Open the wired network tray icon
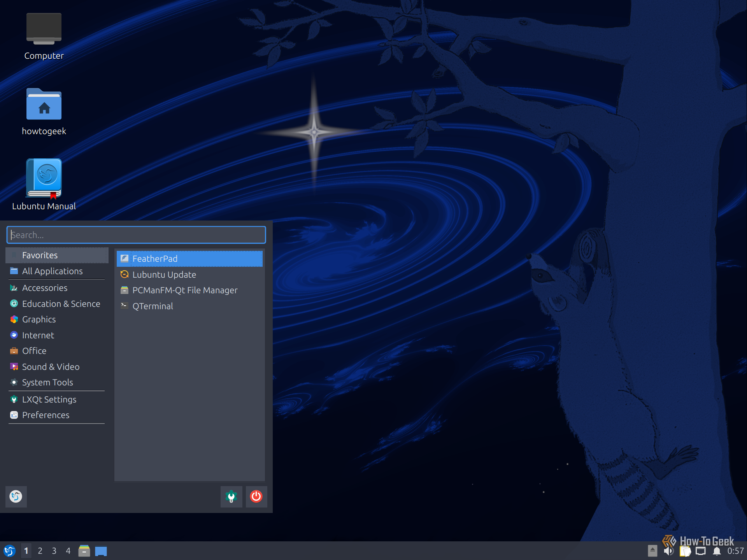 (701, 551)
